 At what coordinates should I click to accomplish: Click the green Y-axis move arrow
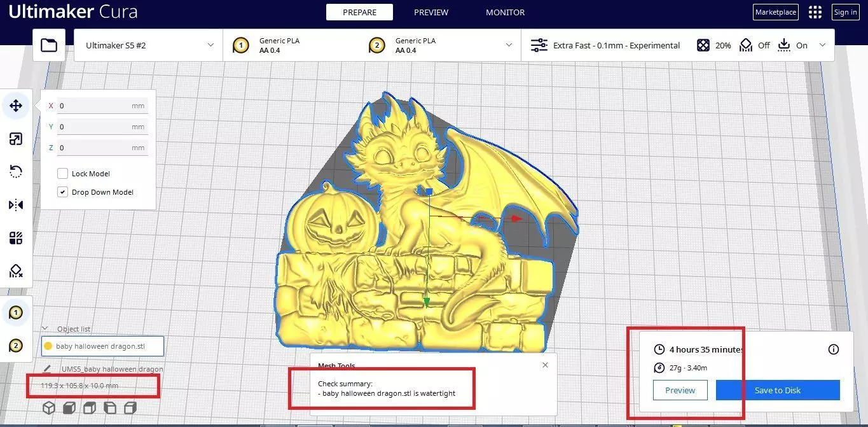point(427,302)
